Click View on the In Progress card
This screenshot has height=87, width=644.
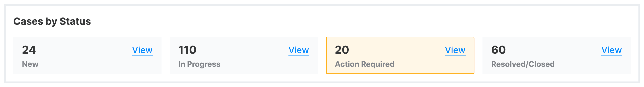(x=298, y=50)
